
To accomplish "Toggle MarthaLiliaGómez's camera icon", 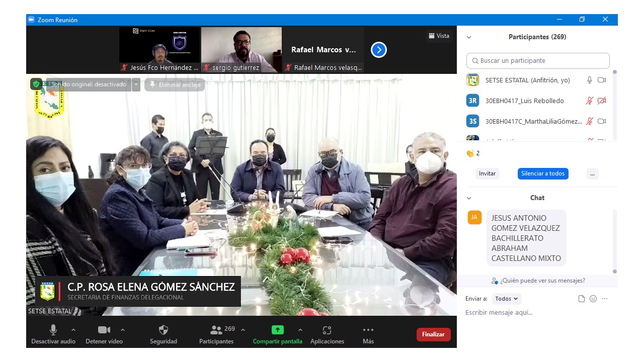I will tap(602, 121).
